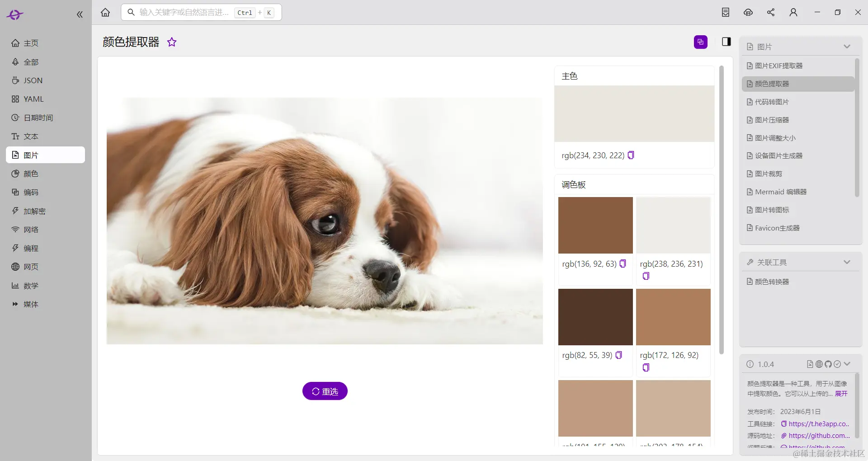Click the globe icon beside version 1.0.4
The image size is (868, 461).
(819, 364)
